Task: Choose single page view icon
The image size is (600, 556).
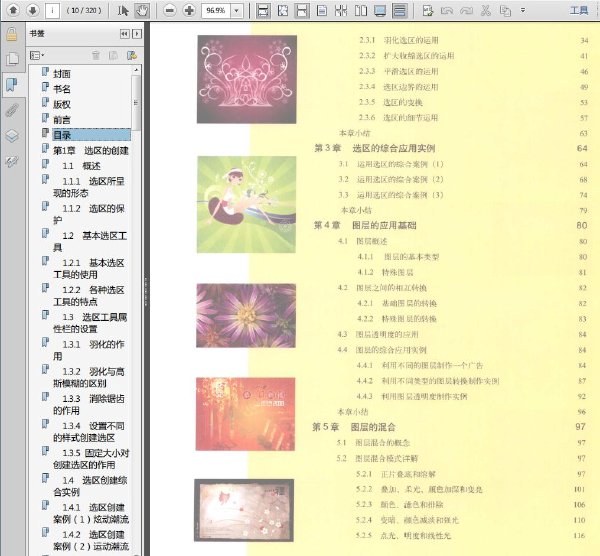Action: [322, 10]
